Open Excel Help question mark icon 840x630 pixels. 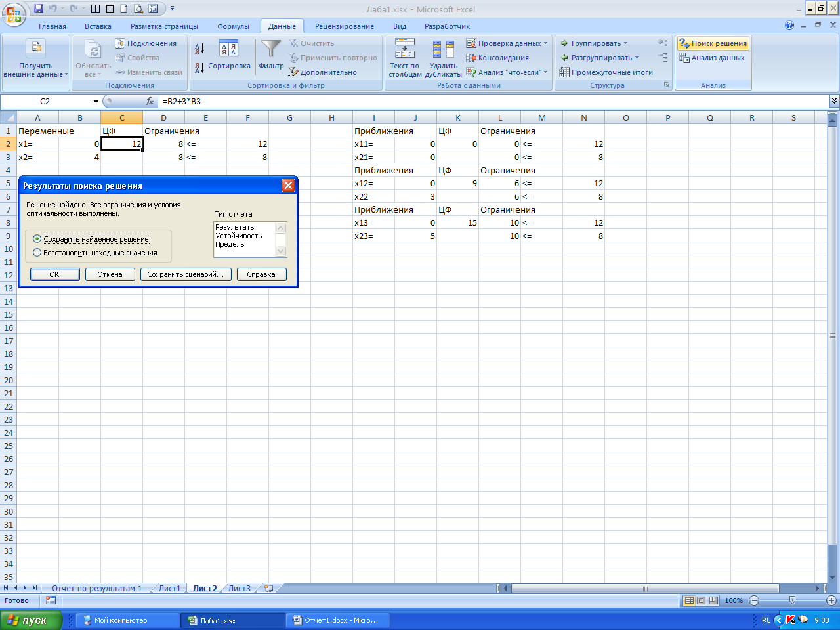pos(789,26)
